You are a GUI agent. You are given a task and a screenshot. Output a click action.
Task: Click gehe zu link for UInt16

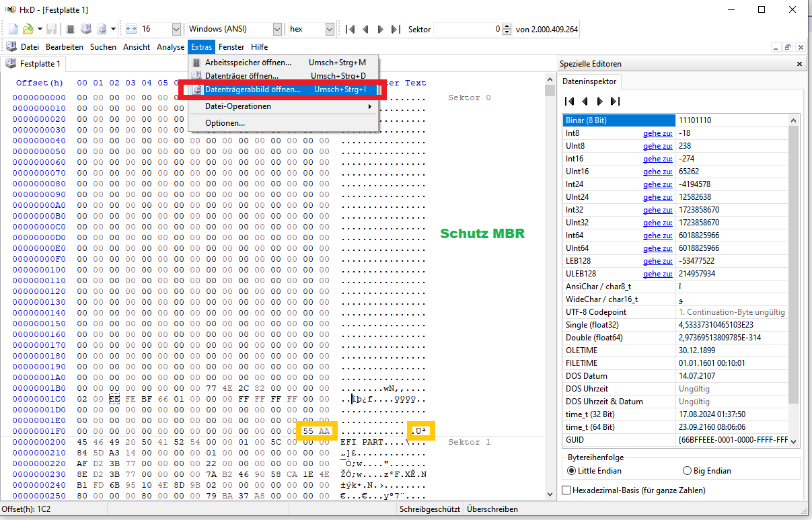[x=657, y=172]
